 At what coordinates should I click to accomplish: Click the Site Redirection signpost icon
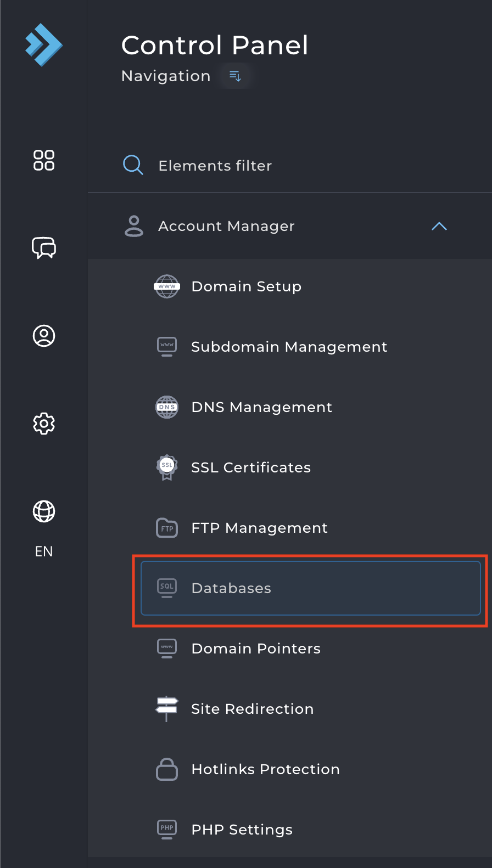[x=167, y=709]
